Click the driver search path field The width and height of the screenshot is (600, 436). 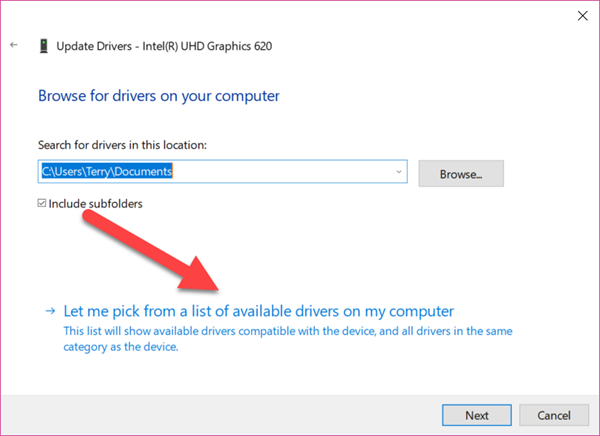(222, 171)
